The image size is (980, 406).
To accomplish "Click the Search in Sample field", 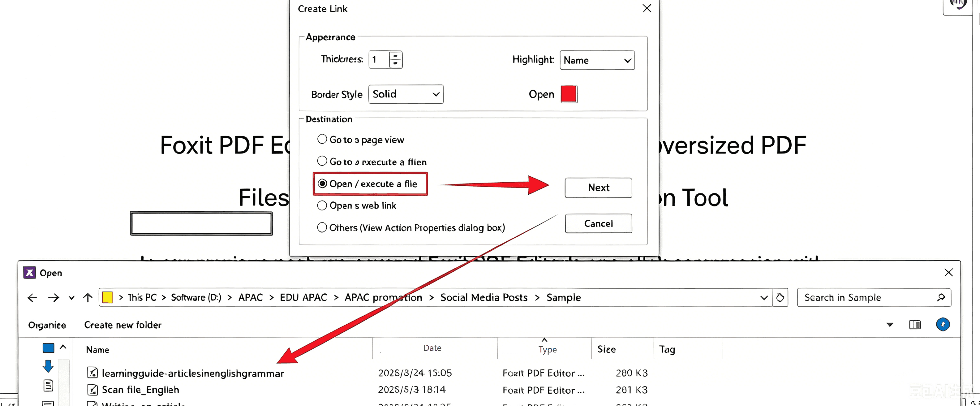I will point(874,297).
